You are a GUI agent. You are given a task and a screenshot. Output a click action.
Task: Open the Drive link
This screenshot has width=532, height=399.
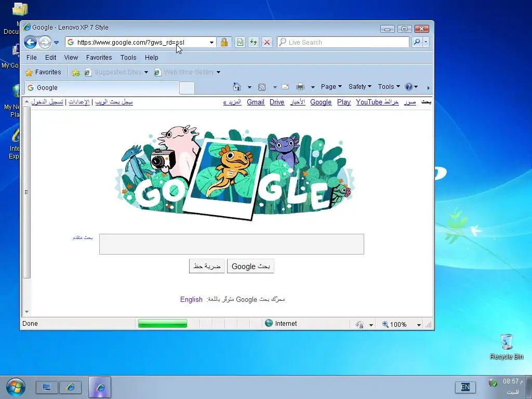coord(277,102)
